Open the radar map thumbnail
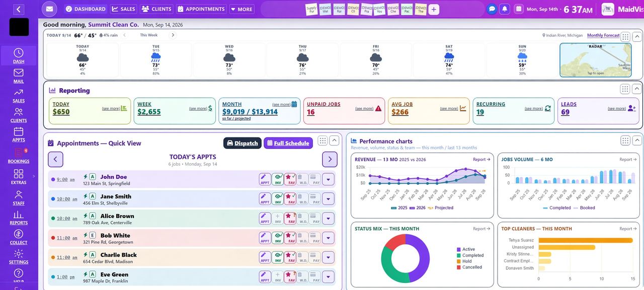Image resolution: width=644 pixels, height=290 pixels. pos(596,60)
